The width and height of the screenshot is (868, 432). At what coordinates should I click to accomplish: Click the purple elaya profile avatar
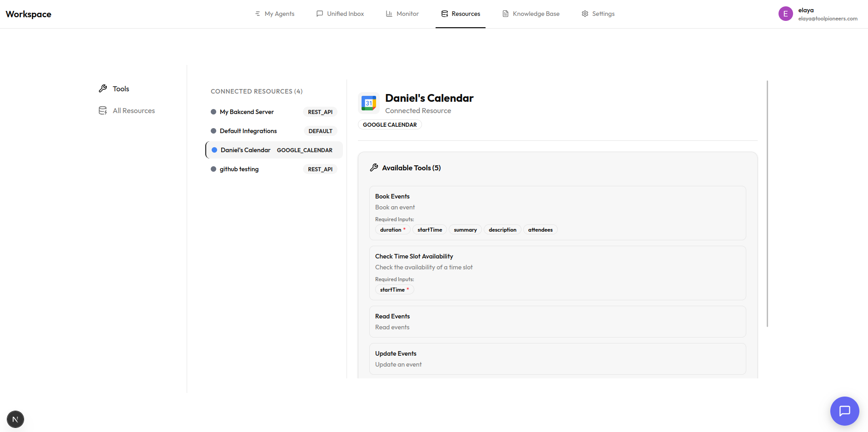click(x=785, y=14)
